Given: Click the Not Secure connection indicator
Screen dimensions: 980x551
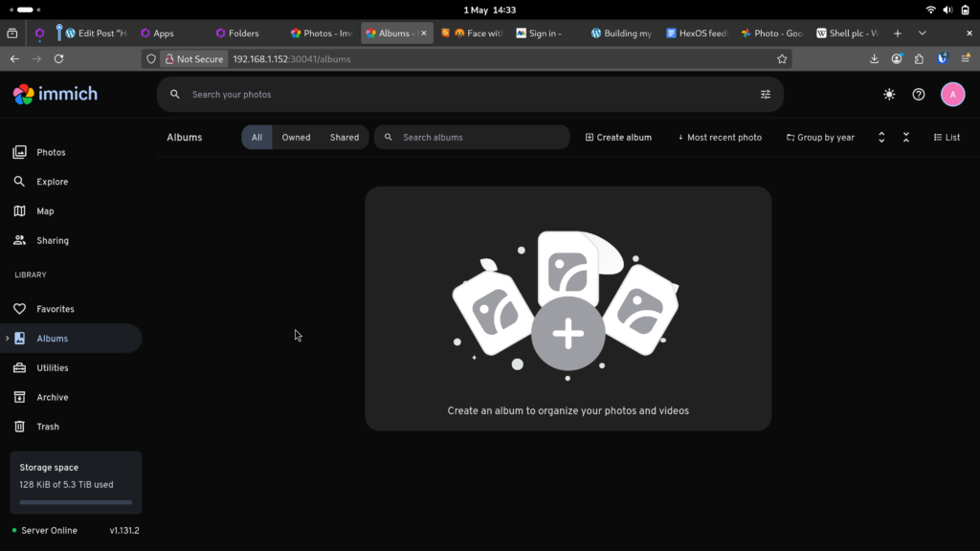Looking at the screenshot, I should coord(194,58).
